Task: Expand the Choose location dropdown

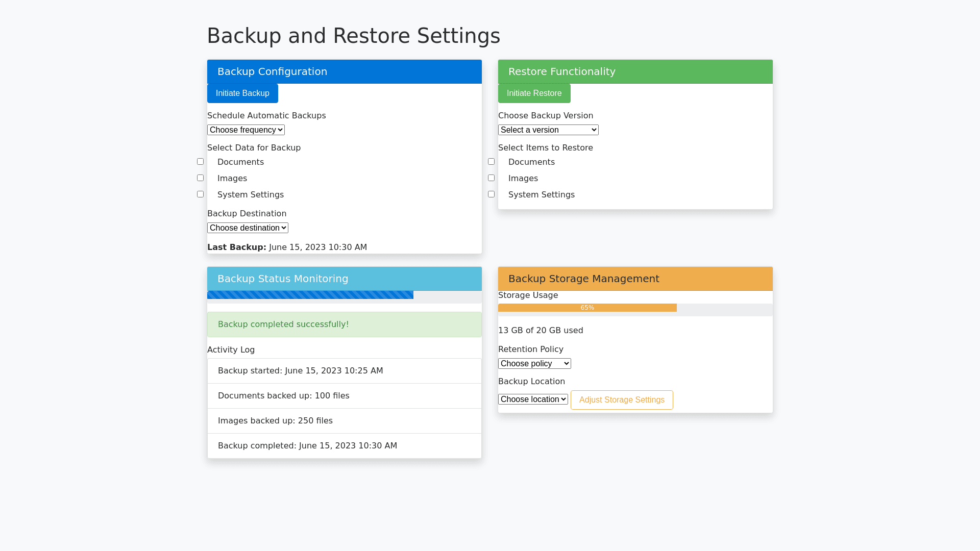Action: [532, 399]
